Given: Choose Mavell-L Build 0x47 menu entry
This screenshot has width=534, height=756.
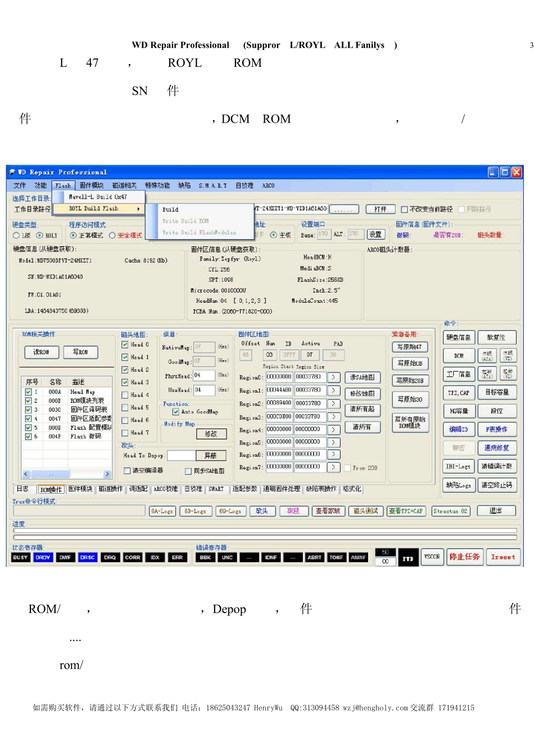Looking at the screenshot, I should click(99, 197).
